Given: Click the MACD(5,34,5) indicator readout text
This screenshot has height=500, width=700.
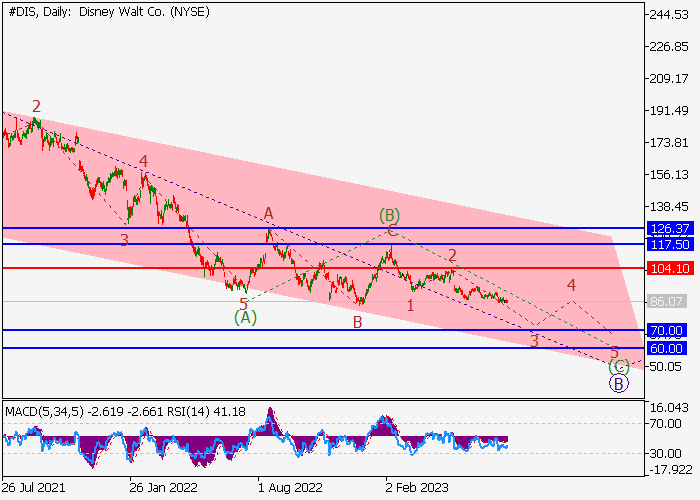Looking at the screenshot, I should point(86,412).
